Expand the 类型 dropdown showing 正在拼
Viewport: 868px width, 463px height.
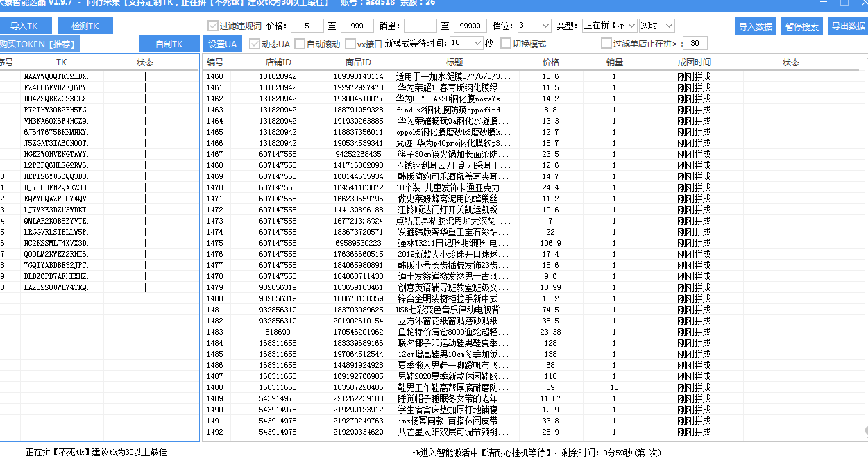coord(609,26)
